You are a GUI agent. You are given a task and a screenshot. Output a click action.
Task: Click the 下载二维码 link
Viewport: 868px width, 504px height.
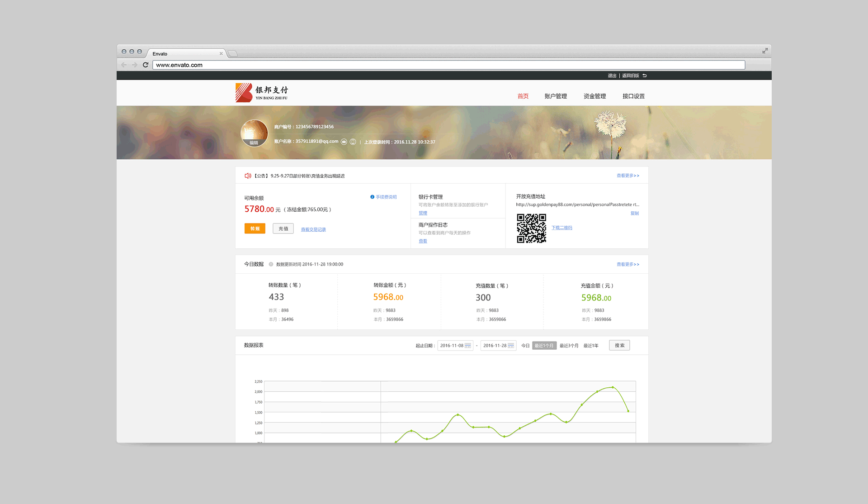point(561,228)
